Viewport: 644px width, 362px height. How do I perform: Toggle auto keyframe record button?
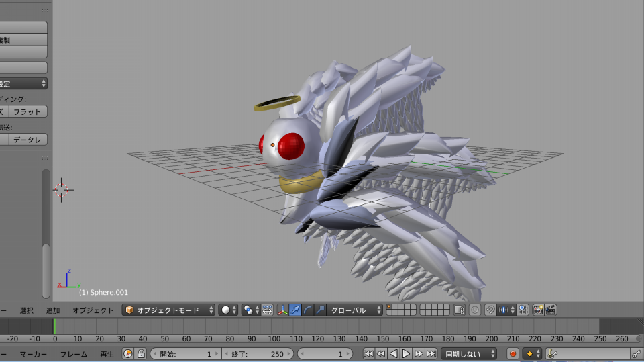coord(513,354)
